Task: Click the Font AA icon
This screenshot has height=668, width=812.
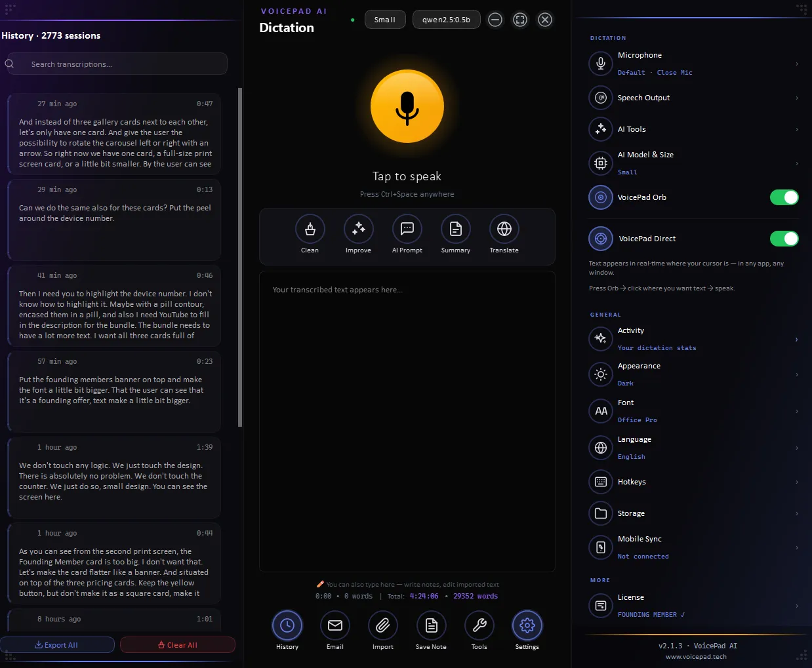Action: click(600, 411)
